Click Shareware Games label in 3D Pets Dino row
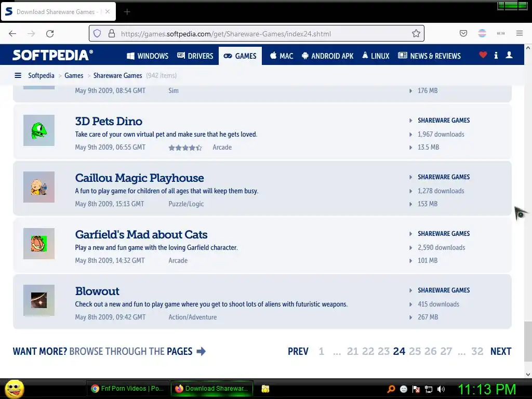This screenshot has height=399, width=532. coord(444,121)
